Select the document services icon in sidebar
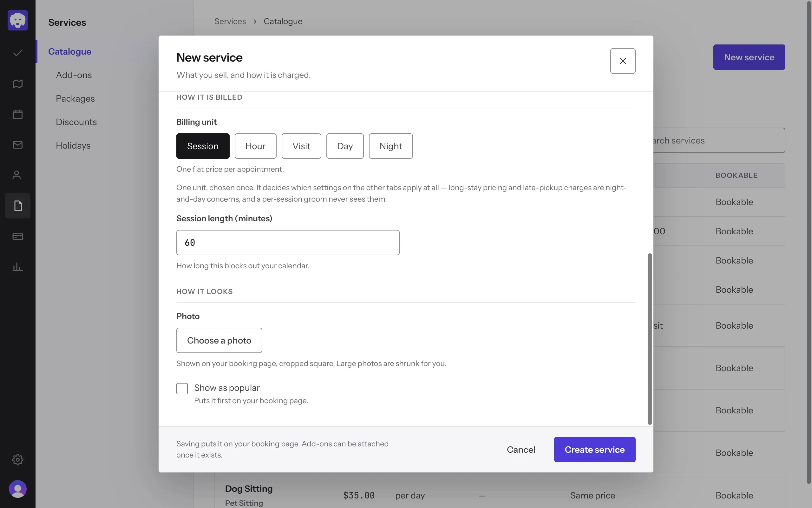This screenshot has width=812, height=508. [x=17, y=206]
